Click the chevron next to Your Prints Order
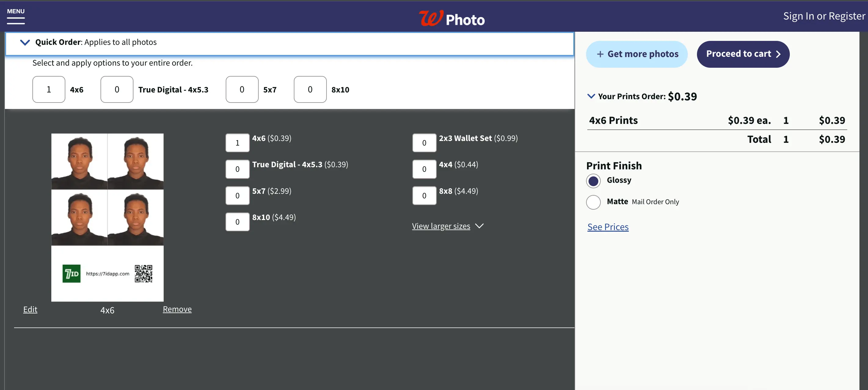Screen dimensions: 868x390 591,96
